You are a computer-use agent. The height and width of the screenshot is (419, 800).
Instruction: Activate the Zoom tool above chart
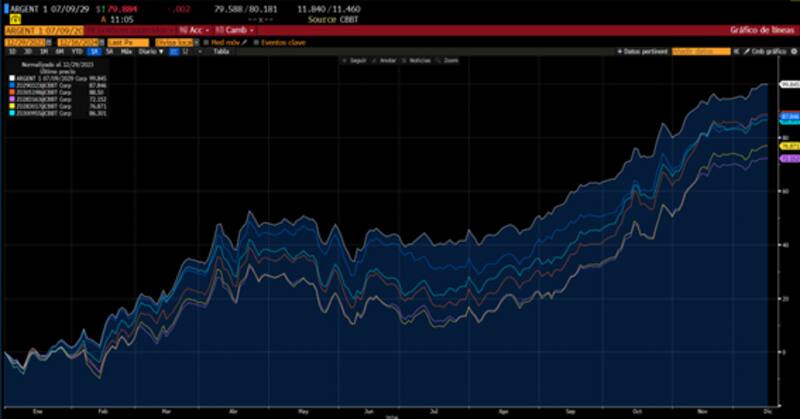tap(450, 61)
